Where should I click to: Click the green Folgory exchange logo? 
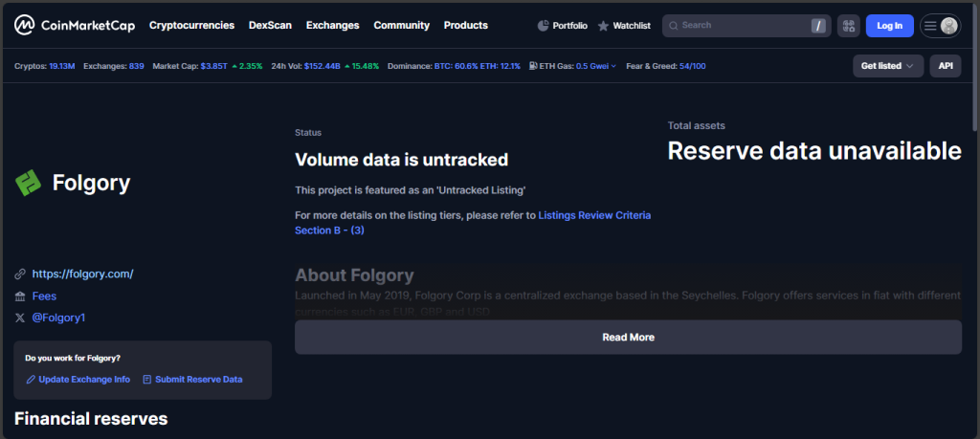pos(29,183)
